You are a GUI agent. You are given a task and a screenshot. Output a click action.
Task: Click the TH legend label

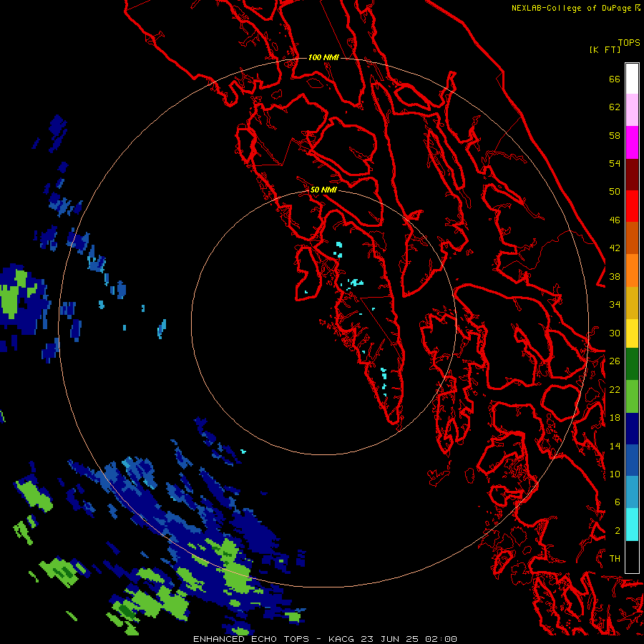(615, 558)
